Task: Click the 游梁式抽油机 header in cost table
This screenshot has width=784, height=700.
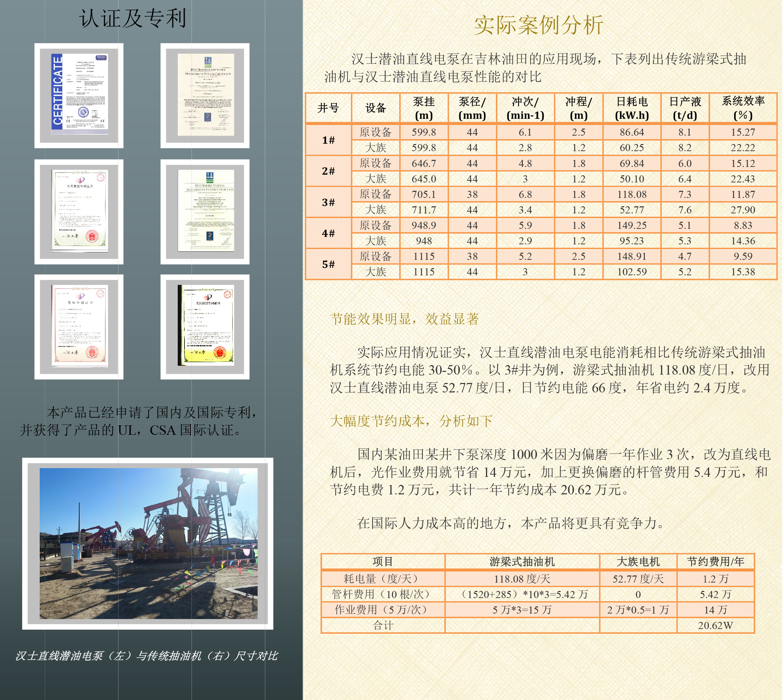Action: 522,562
